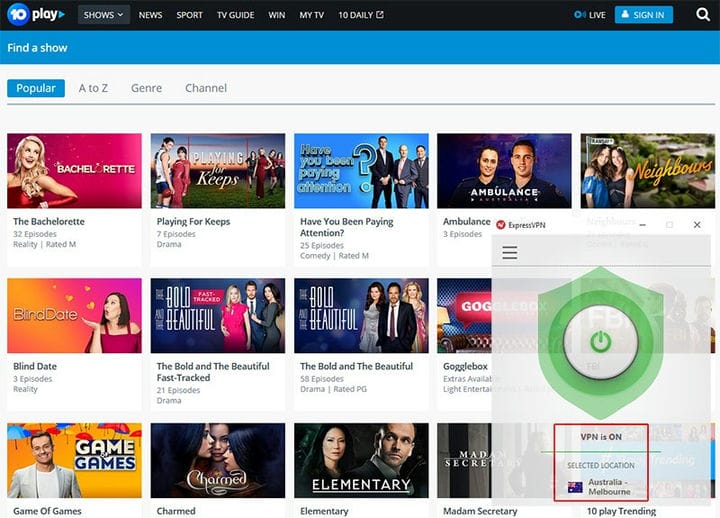Open Blind Date thumbnail
This screenshot has width=720, height=518.
(x=74, y=315)
